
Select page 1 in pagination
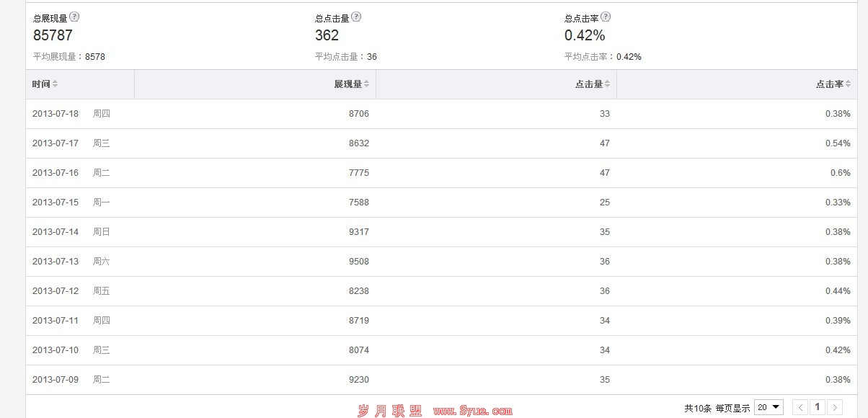click(x=818, y=407)
